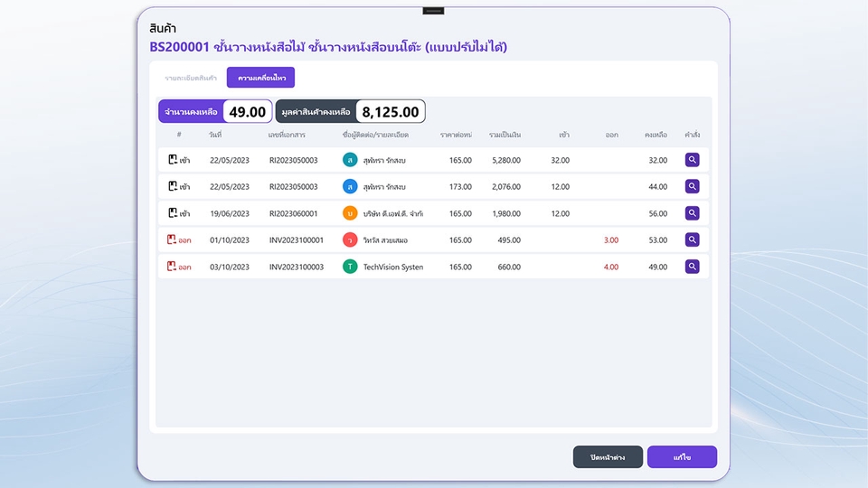868x488 pixels.
Task: Click the ราคาต่อหน่วย column header
Action: tap(456, 135)
